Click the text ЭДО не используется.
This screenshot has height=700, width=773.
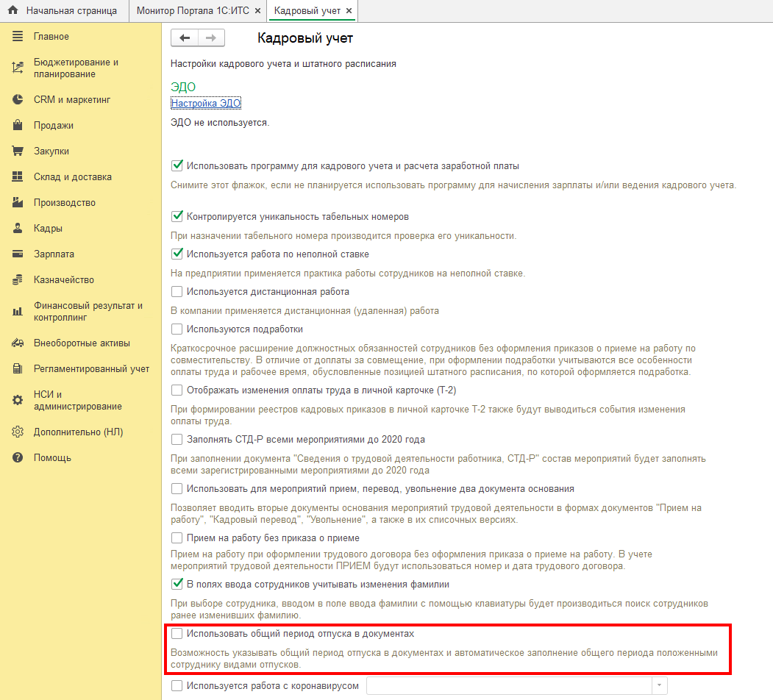[x=220, y=122]
